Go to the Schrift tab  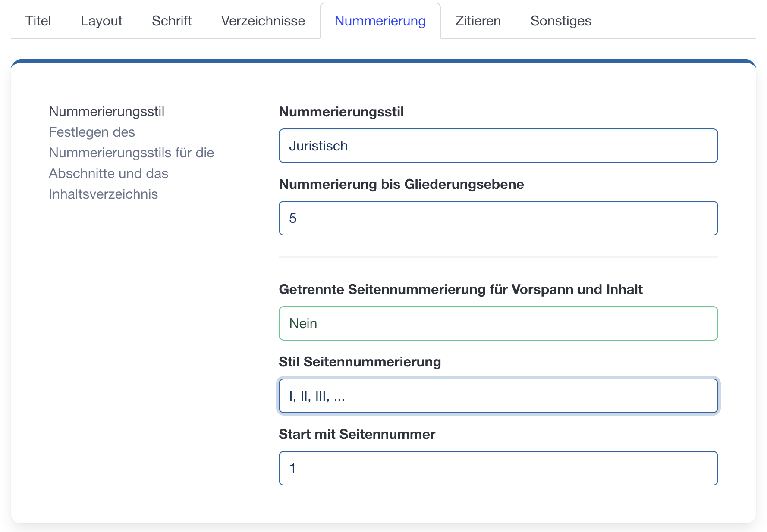click(172, 21)
